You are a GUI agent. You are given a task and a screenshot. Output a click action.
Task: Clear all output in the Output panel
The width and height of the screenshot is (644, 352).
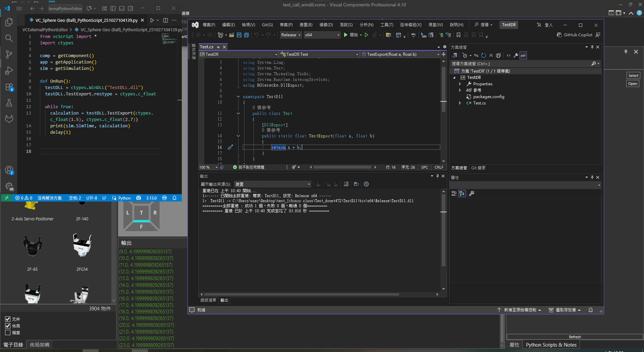[x=346, y=184]
